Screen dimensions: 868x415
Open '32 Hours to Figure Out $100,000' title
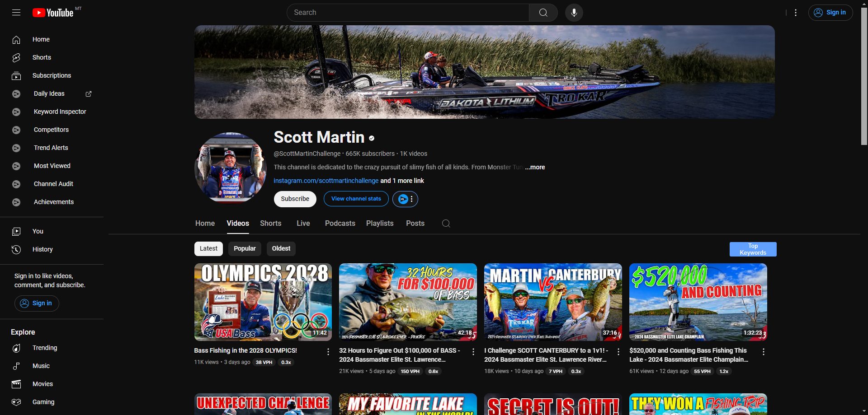pyautogui.click(x=400, y=355)
